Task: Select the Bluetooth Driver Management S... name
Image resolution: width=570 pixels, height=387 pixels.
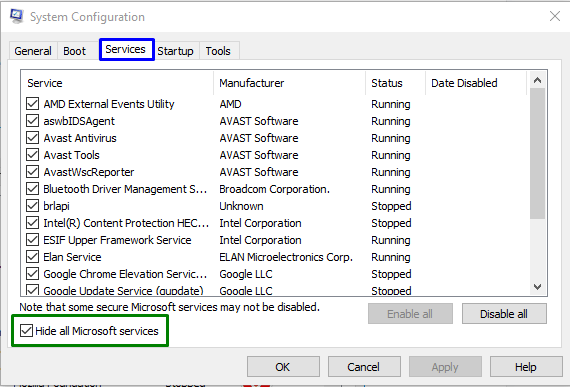Action: tap(125, 189)
